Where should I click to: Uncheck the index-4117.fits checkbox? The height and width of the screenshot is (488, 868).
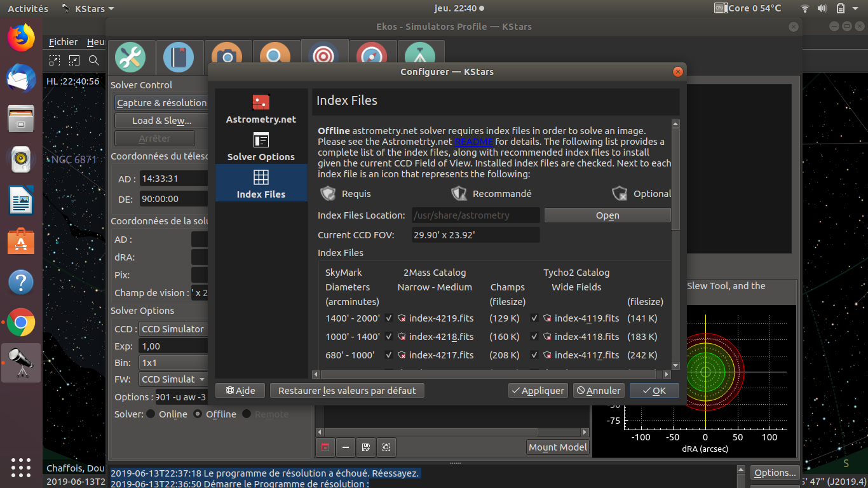point(534,355)
